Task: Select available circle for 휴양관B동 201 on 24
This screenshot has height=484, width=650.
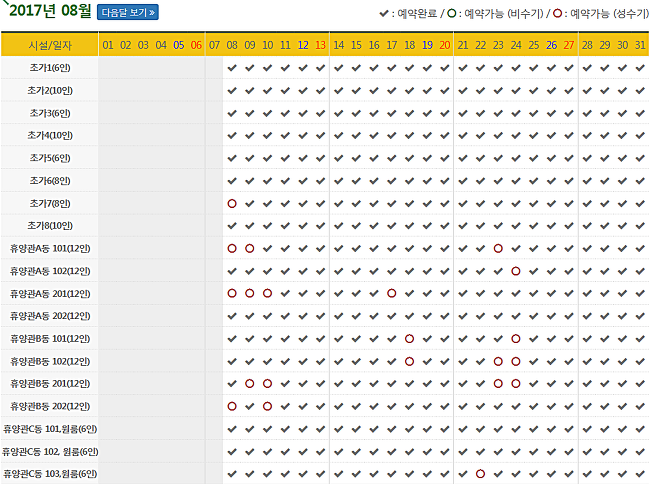Action: (x=516, y=383)
